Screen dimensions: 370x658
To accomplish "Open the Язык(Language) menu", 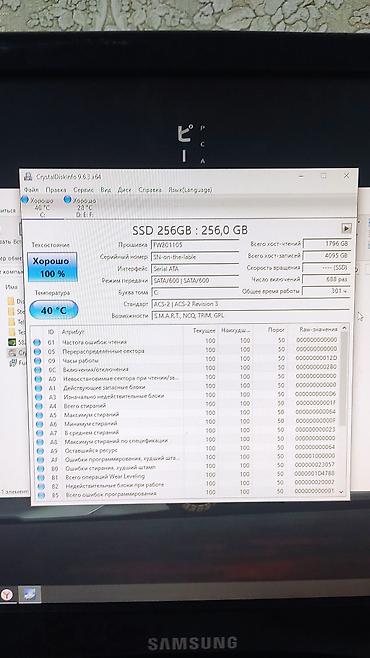I will [x=190, y=190].
